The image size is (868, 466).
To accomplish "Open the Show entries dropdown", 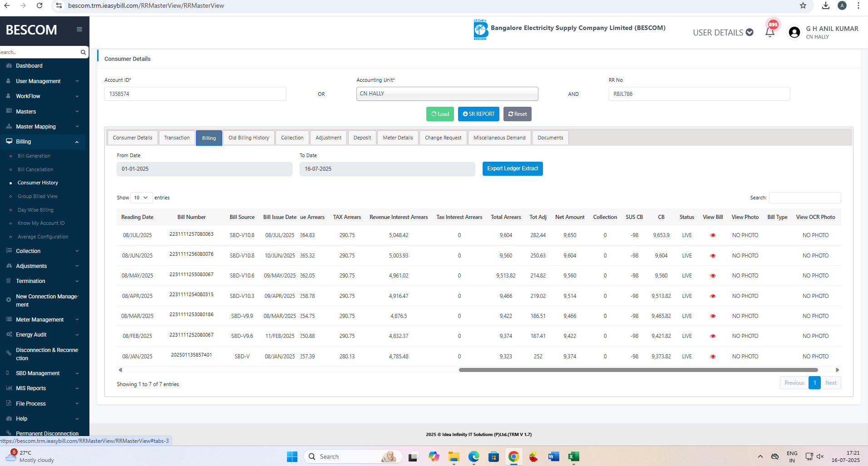I will click(x=141, y=198).
